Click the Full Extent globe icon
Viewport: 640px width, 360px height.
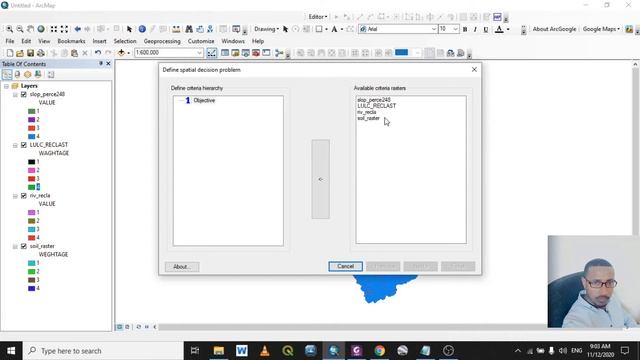(41, 29)
